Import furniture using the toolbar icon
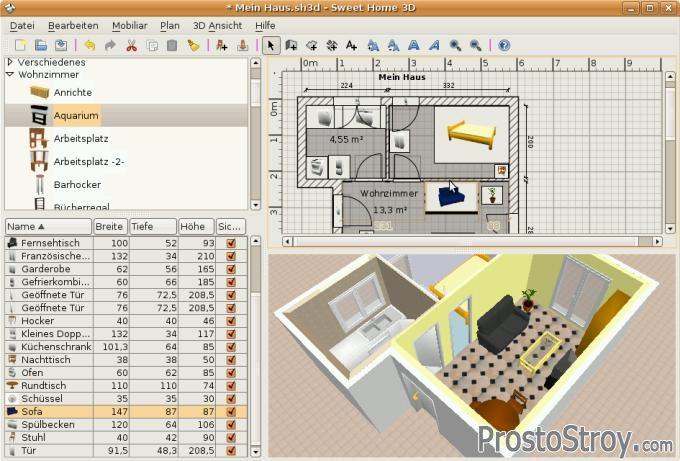This screenshot has width=680, height=461. pos(243,45)
